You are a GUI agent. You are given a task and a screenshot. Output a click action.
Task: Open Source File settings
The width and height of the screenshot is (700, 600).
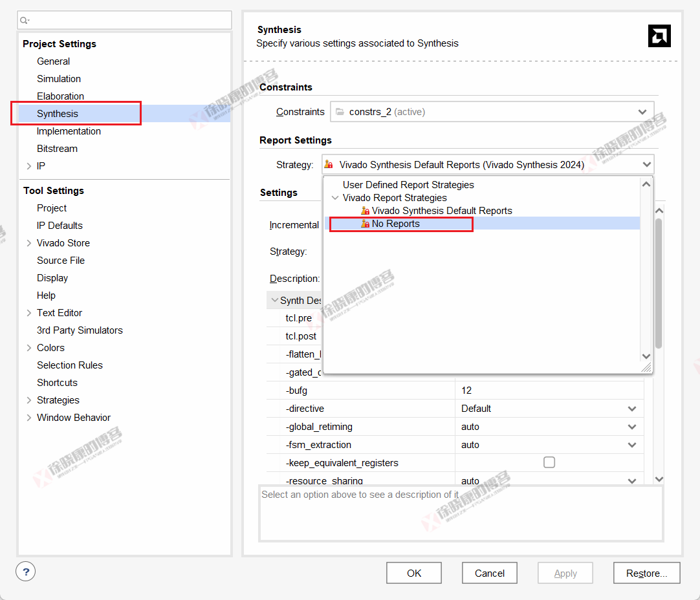61,261
